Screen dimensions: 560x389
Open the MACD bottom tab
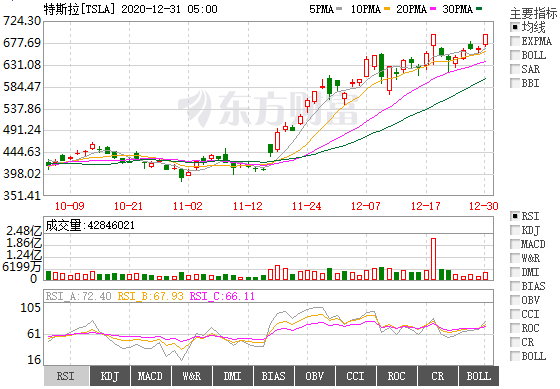[x=151, y=376]
